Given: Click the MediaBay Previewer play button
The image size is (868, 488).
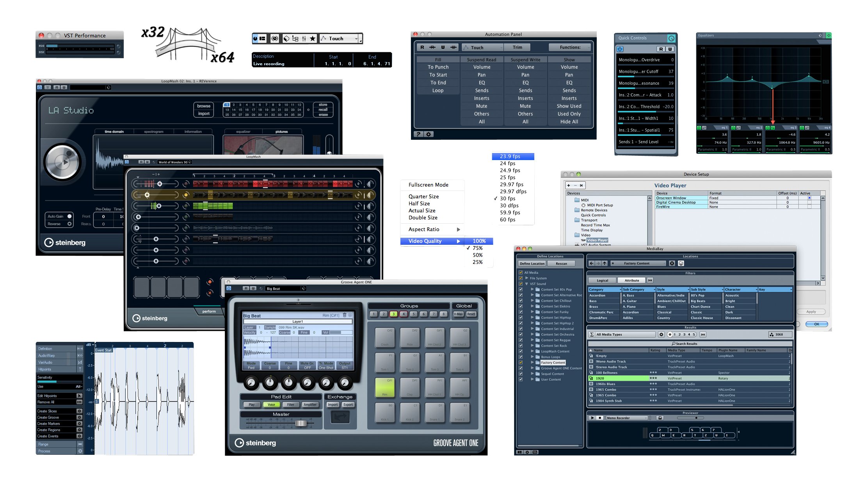Looking at the screenshot, I should [x=592, y=418].
